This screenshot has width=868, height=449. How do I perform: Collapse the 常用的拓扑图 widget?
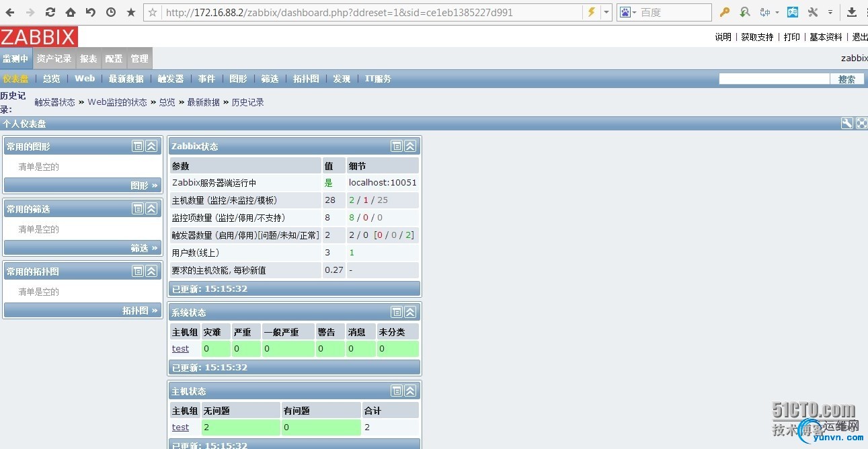[151, 271]
